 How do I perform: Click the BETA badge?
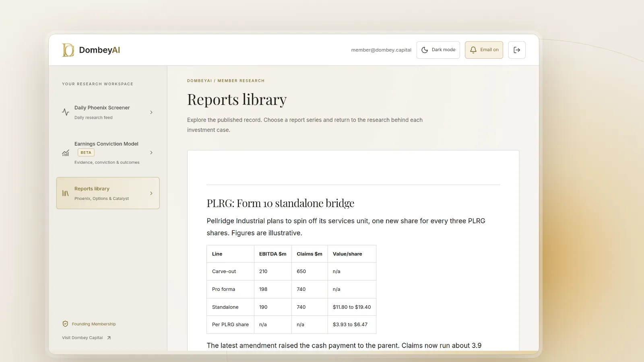86,153
